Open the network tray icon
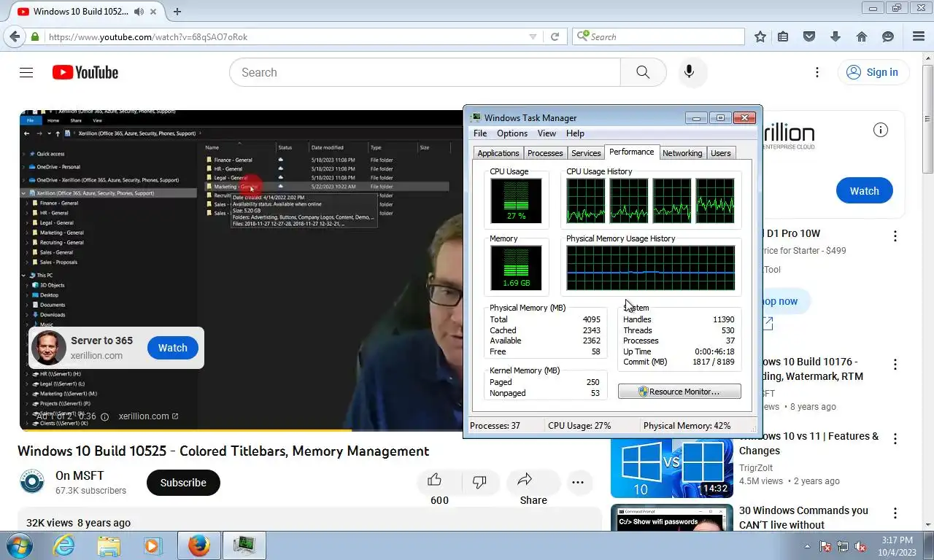 844,546
